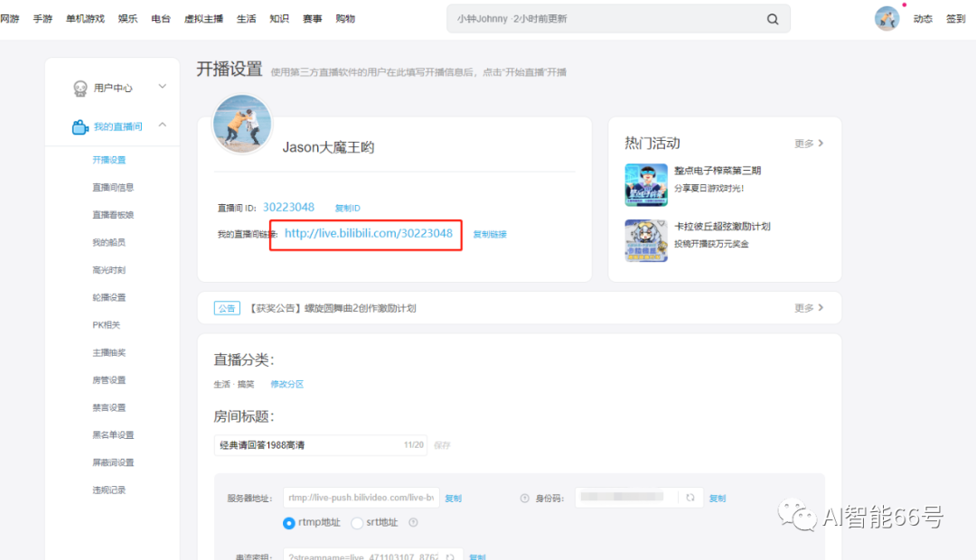The image size is (976, 560).
Task: Open the 电台 category
Action: (x=161, y=19)
